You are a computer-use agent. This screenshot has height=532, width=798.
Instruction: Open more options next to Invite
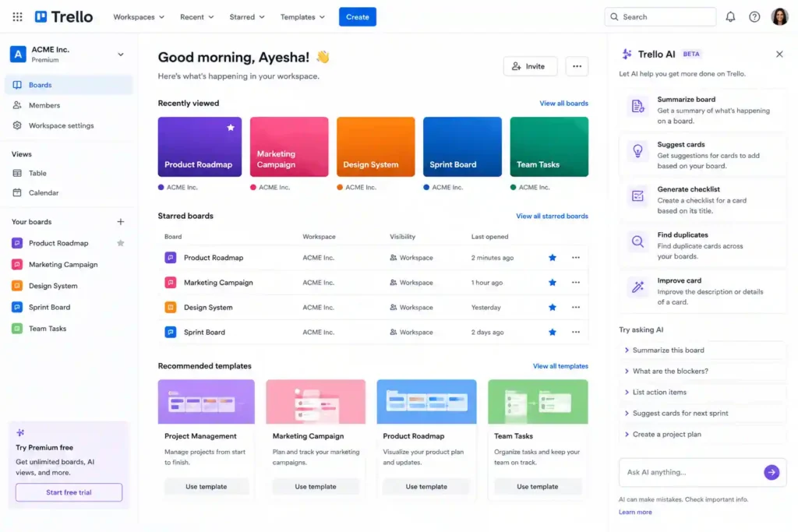(x=577, y=66)
